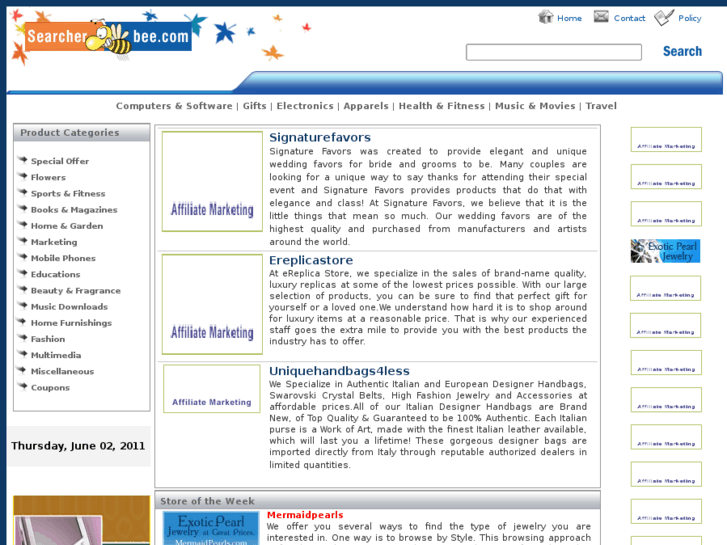Open Health & Fitness menu item
The width and height of the screenshot is (727, 545).
(441, 106)
